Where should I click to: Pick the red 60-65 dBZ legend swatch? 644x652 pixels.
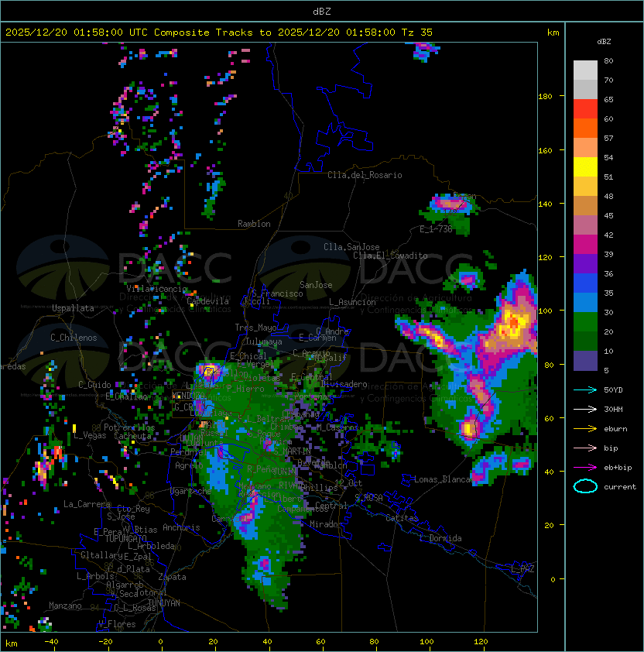tap(585, 109)
